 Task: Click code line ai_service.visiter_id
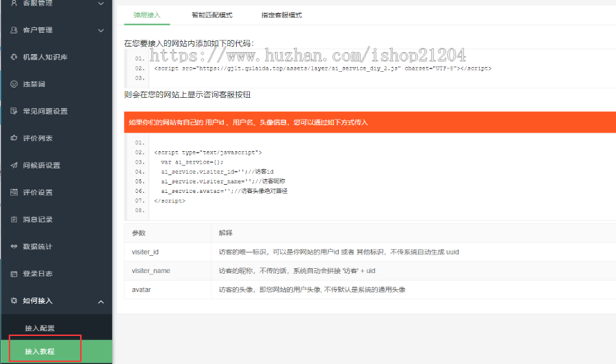(x=217, y=172)
